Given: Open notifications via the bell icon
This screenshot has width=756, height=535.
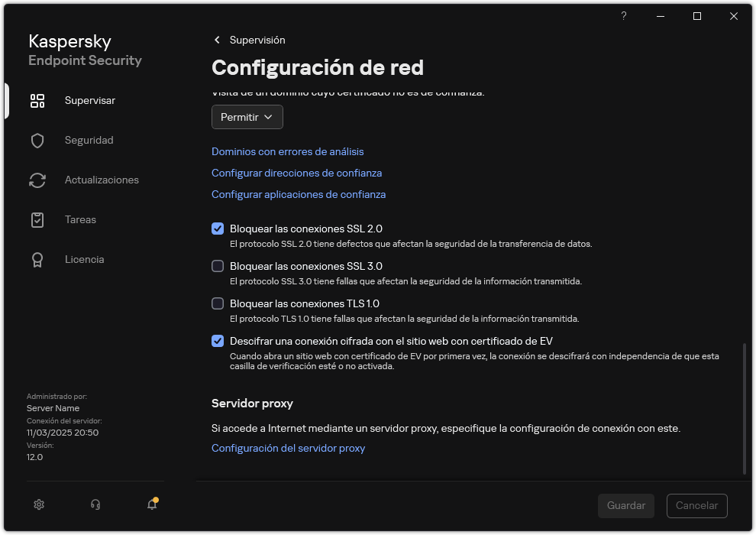Looking at the screenshot, I should (x=151, y=505).
